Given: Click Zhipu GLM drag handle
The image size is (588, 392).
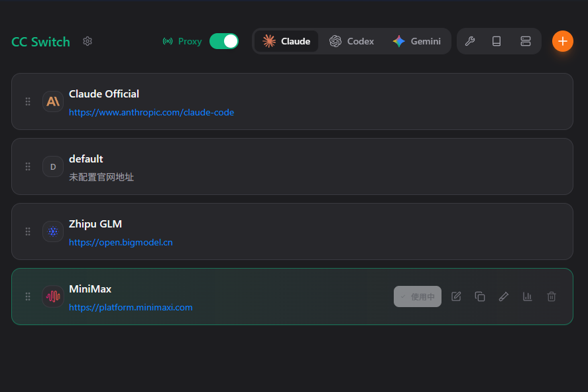Looking at the screenshot, I should (x=28, y=231).
